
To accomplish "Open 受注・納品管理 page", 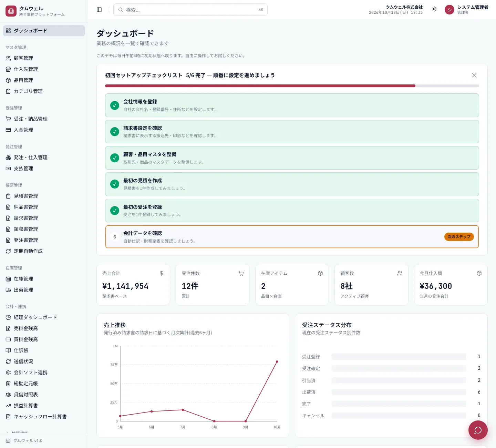I will tap(44, 119).
